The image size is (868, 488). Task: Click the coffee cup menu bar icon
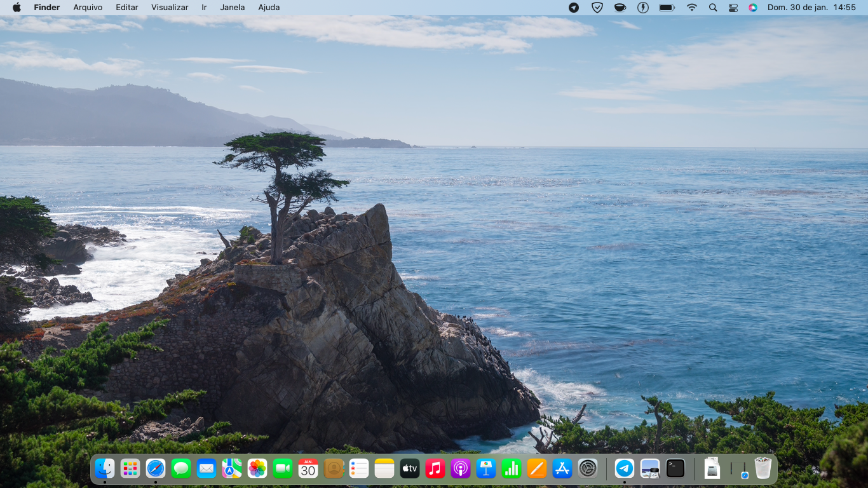click(620, 8)
